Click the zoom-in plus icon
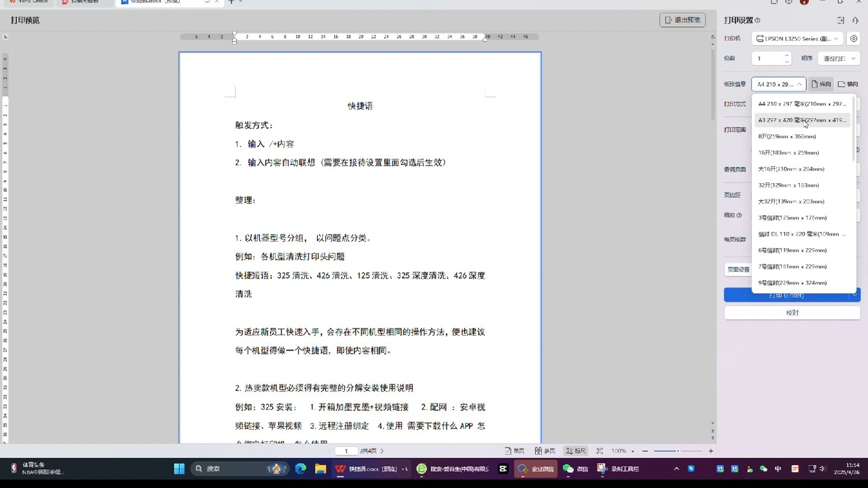The width and height of the screenshot is (868, 488). (711, 450)
